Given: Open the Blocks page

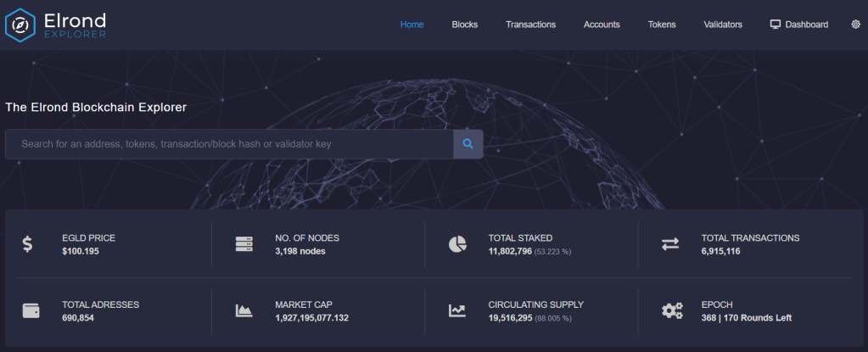Looking at the screenshot, I should point(464,25).
